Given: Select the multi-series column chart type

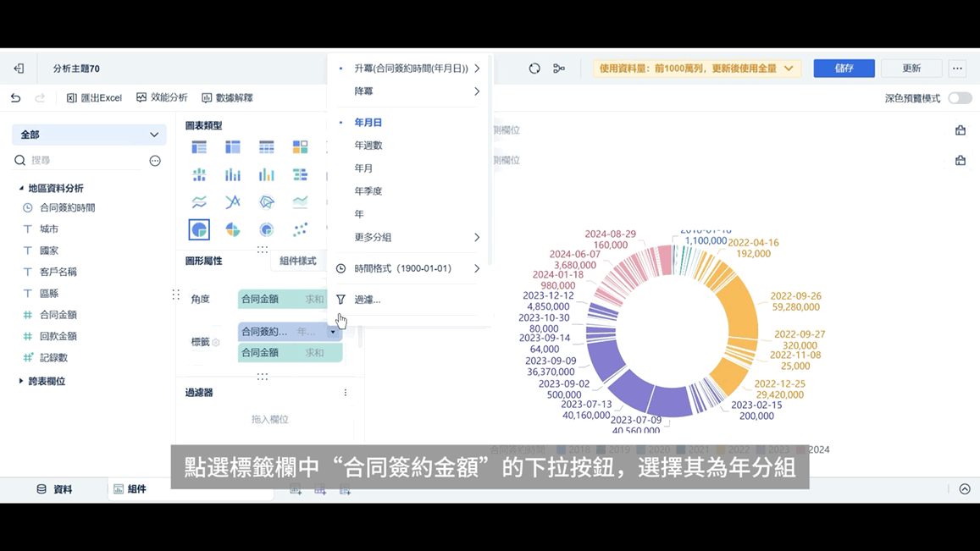Looking at the screenshot, I should click(x=267, y=175).
